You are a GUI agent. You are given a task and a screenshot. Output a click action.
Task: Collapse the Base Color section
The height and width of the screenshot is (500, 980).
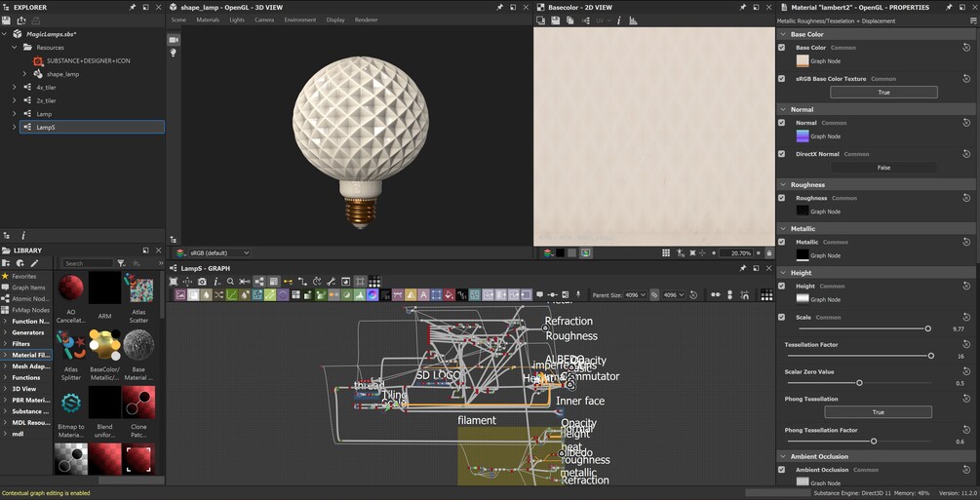782,34
